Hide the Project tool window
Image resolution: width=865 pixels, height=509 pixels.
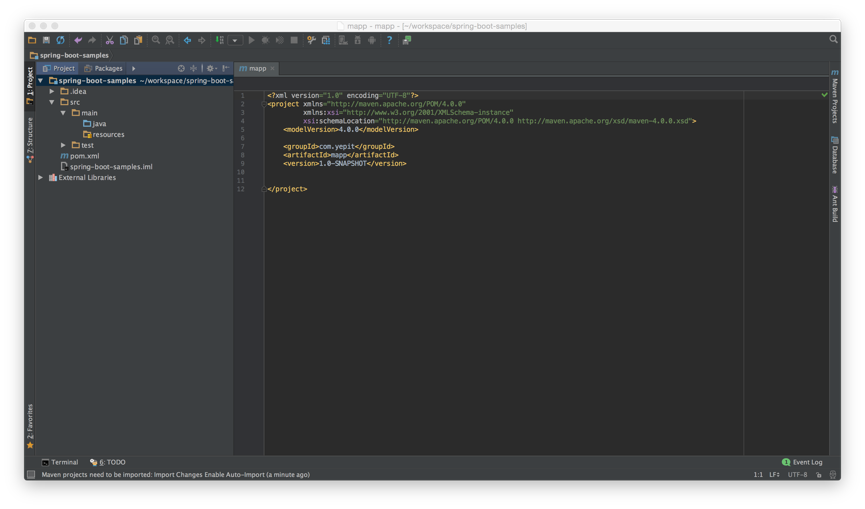tap(225, 68)
